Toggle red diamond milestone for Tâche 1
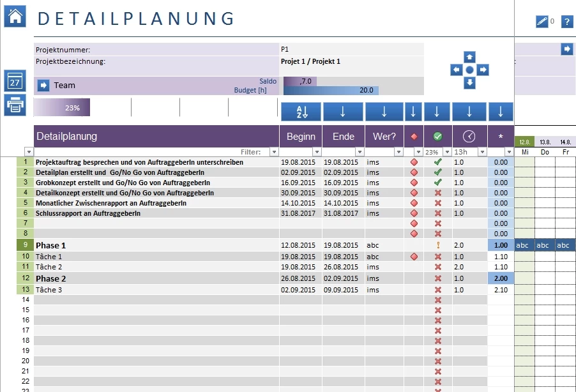Viewport: 576px width, 392px height. pos(414,257)
